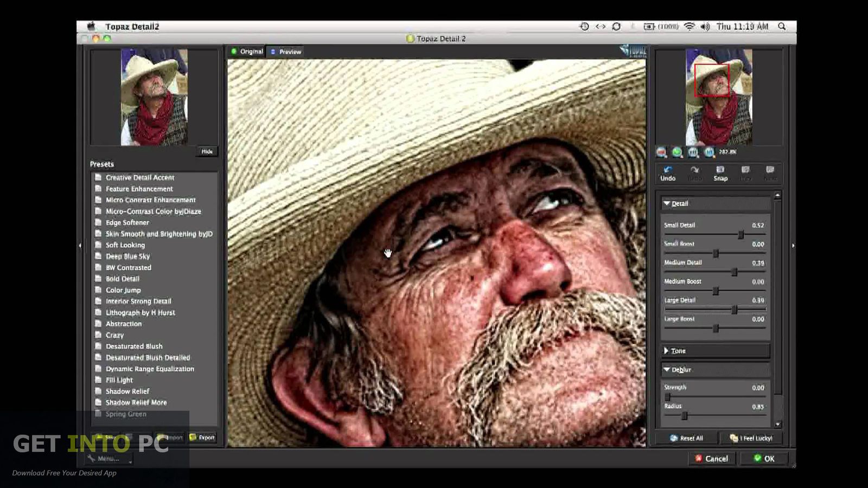Viewport: 868px width, 488px height.
Task: Click the volume speaker icon in menu bar
Action: [705, 26]
